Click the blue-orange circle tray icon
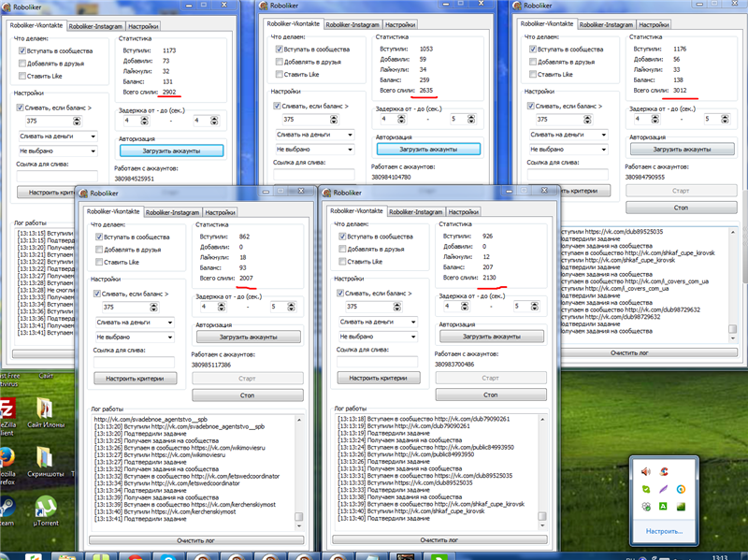 coord(682,488)
